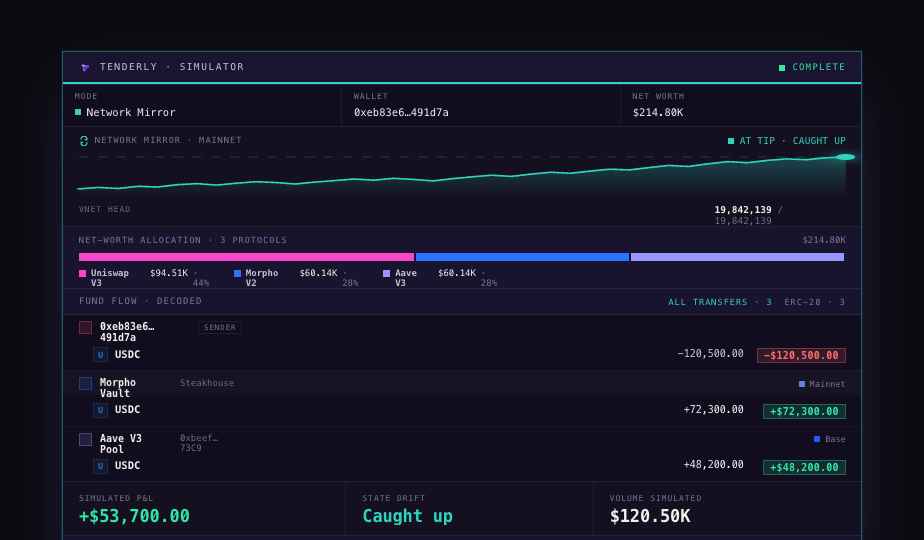This screenshot has width=924, height=540.
Task: Click the USDC token icon under sender
Action: (100, 355)
